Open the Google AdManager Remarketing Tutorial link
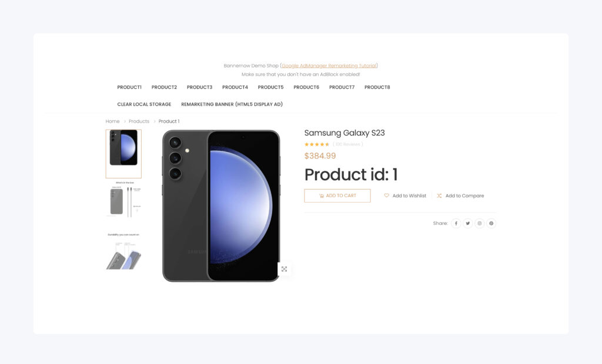The image size is (602, 364). coord(329,66)
